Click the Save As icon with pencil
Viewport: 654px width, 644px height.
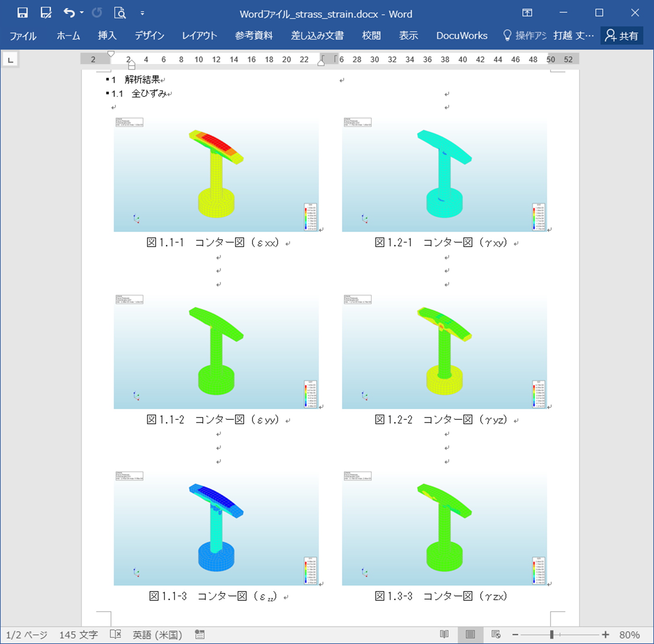[x=46, y=13]
